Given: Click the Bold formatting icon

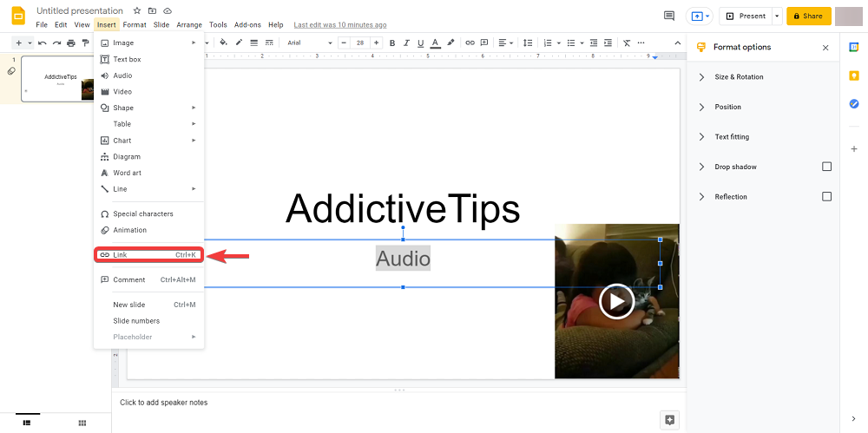Looking at the screenshot, I should [x=392, y=43].
